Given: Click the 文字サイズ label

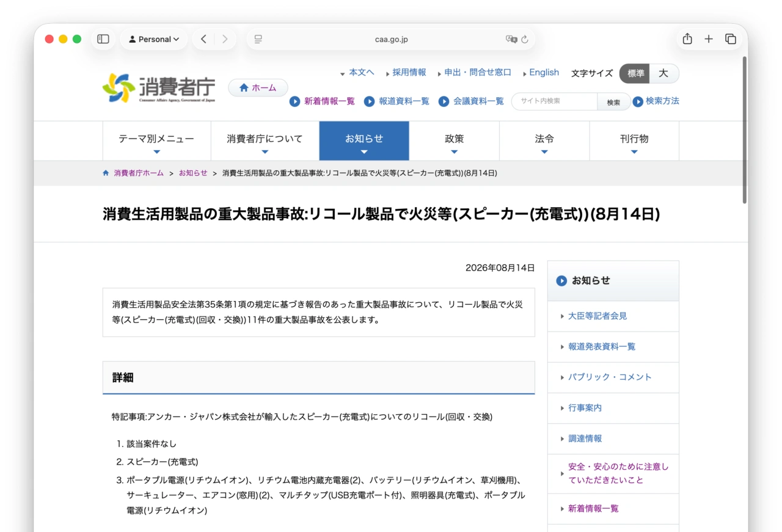Looking at the screenshot, I should pyautogui.click(x=591, y=73).
